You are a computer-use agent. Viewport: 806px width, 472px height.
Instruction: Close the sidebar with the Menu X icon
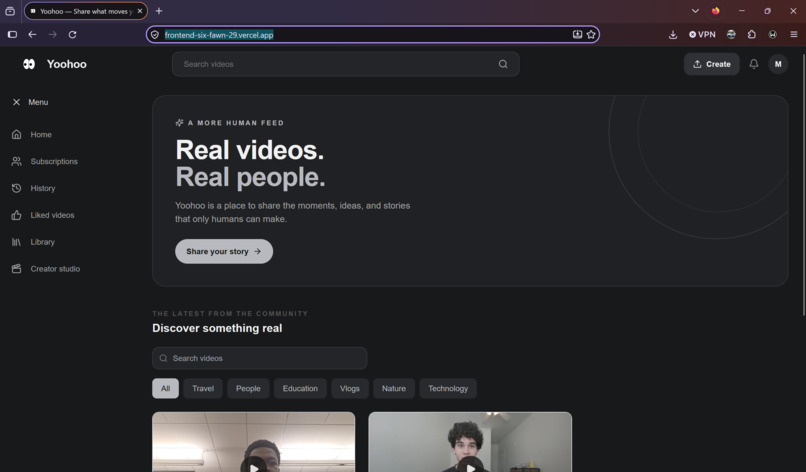pos(16,102)
